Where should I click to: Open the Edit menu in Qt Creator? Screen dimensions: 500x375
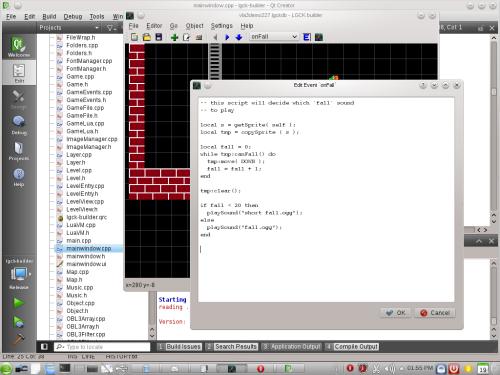click(x=29, y=16)
